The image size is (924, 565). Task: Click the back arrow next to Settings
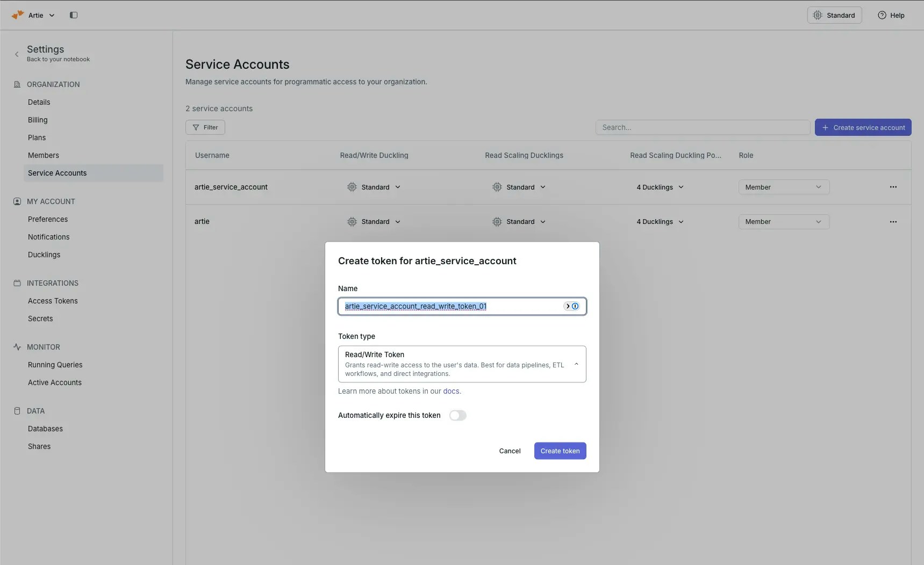(17, 54)
